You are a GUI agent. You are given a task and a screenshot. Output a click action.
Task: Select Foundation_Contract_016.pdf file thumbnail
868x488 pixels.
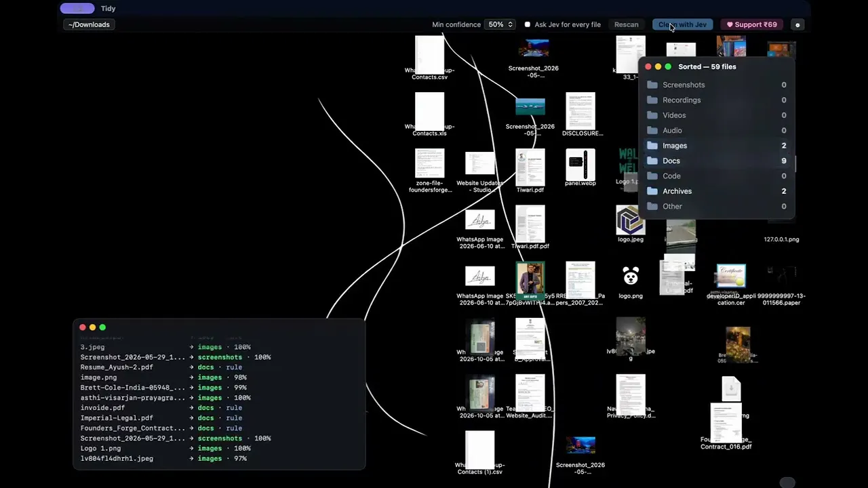click(726, 422)
